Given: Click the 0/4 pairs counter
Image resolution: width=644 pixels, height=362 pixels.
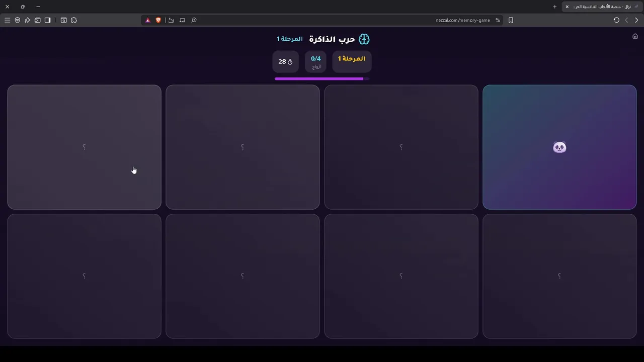Looking at the screenshot, I should (315, 61).
